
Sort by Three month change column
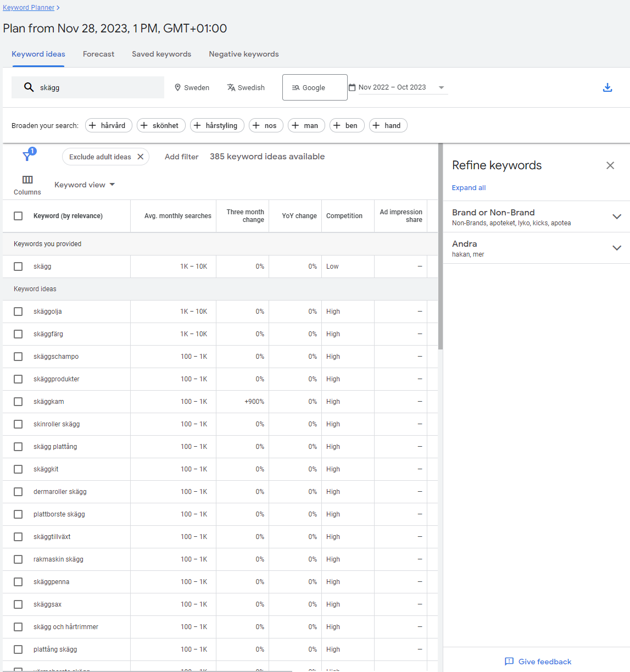[x=246, y=216]
